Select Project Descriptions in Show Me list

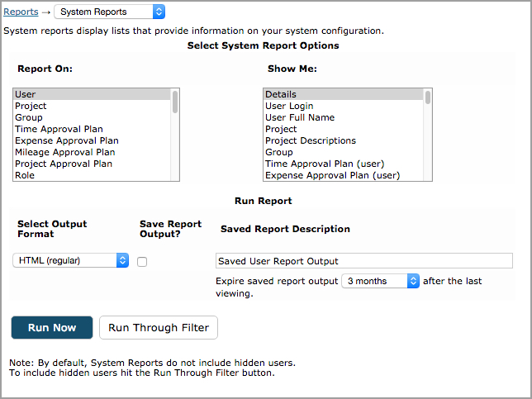tap(344, 140)
